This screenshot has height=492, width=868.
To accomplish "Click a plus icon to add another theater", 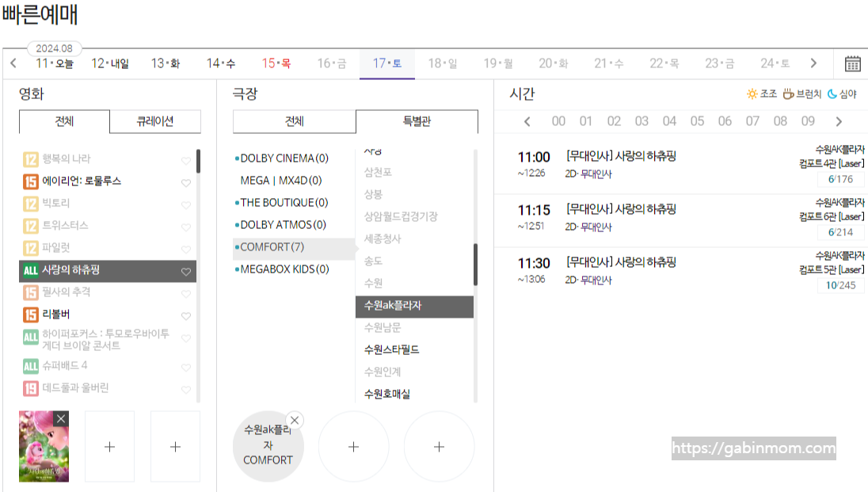I will (353, 446).
